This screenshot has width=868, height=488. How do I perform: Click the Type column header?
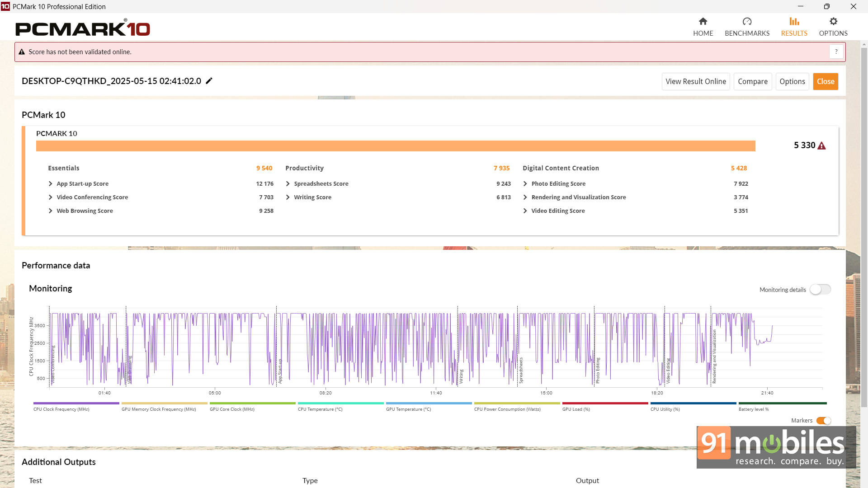click(x=310, y=480)
